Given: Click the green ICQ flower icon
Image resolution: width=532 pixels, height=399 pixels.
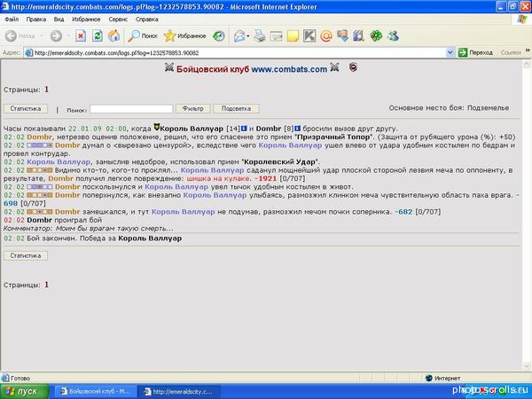Looking at the screenshot, I should coord(376,35).
